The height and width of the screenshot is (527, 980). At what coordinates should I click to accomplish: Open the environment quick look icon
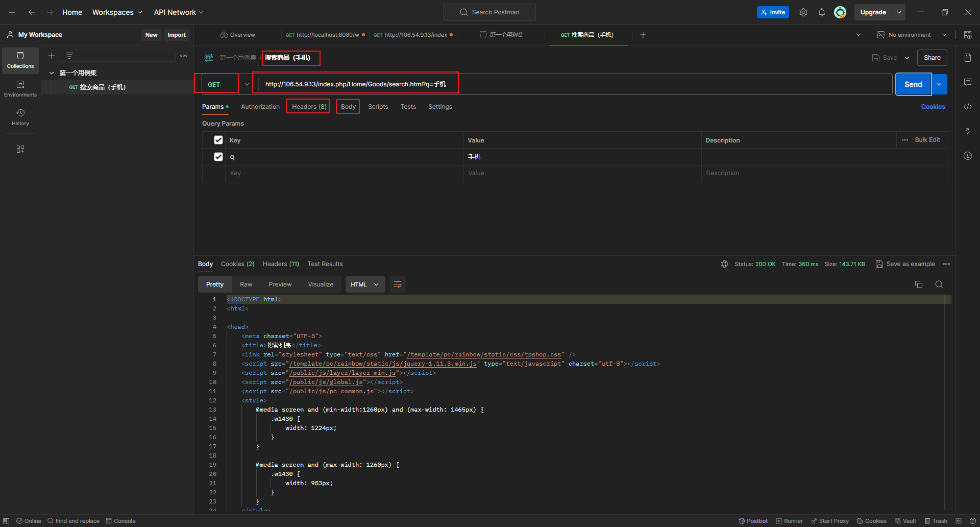click(968, 35)
